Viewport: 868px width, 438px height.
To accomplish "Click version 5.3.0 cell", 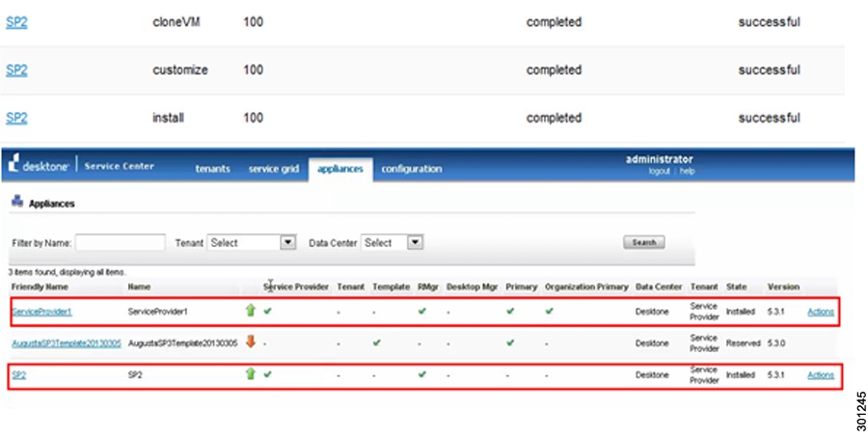I will pyautogui.click(x=776, y=343).
